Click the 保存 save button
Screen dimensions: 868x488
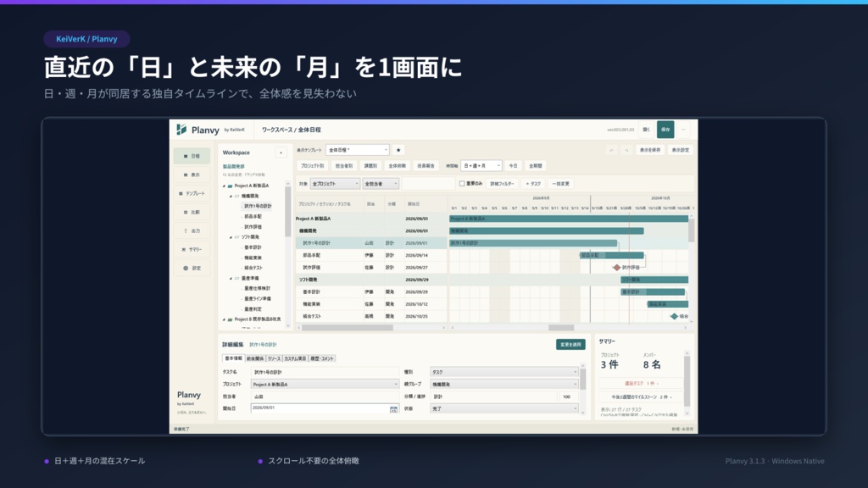[x=665, y=130]
